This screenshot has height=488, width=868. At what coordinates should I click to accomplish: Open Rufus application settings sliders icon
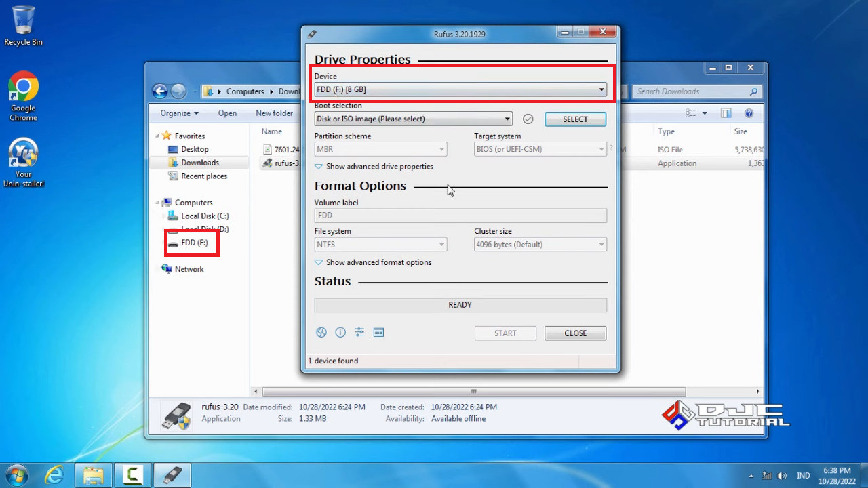click(x=359, y=332)
